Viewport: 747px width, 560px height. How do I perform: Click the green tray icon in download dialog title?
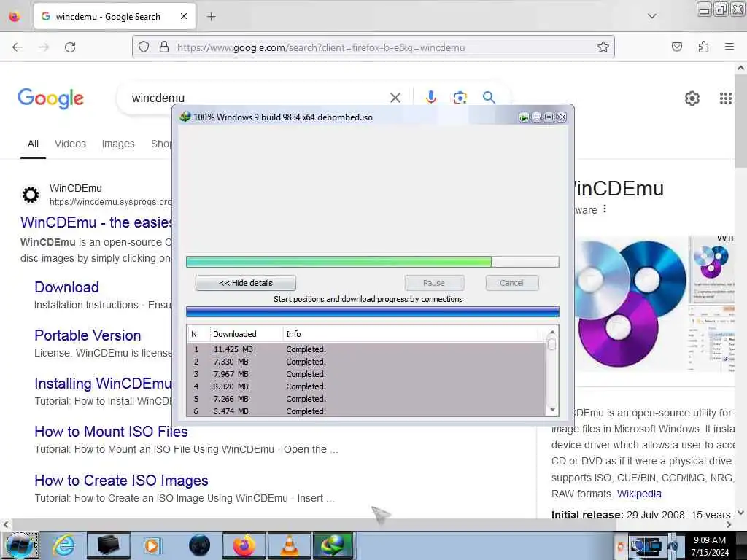point(524,117)
